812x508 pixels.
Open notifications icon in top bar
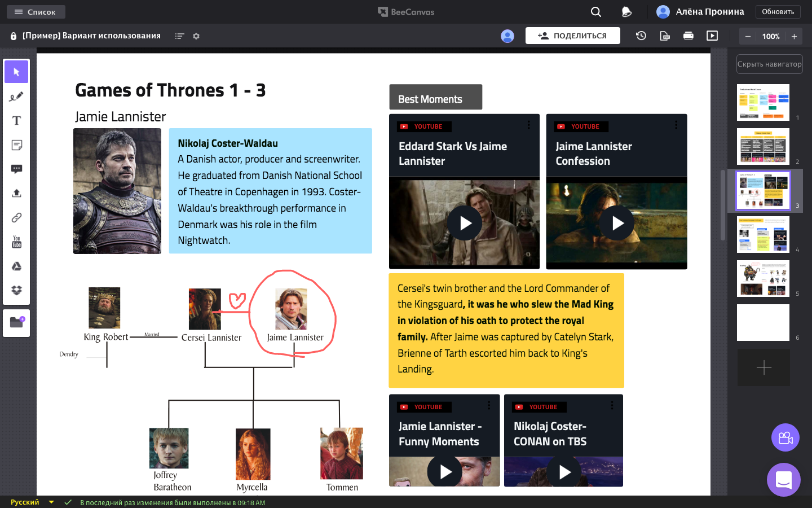coord(626,12)
